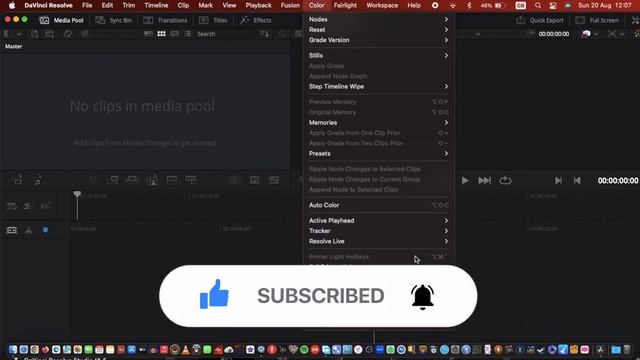The height and width of the screenshot is (360, 640).
Task: Select metadata view icon in media pool
Action: click(x=148, y=34)
